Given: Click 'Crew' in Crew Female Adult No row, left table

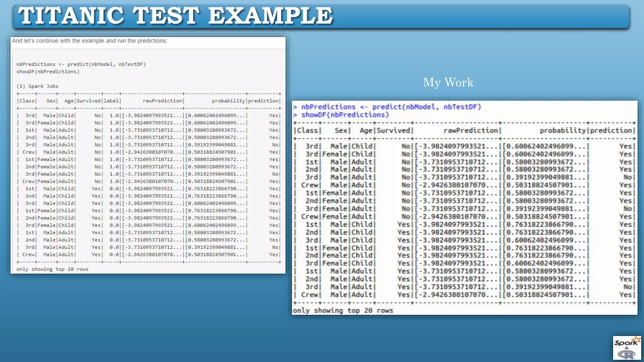Looking at the screenshot, I should [x=28, y=181].
